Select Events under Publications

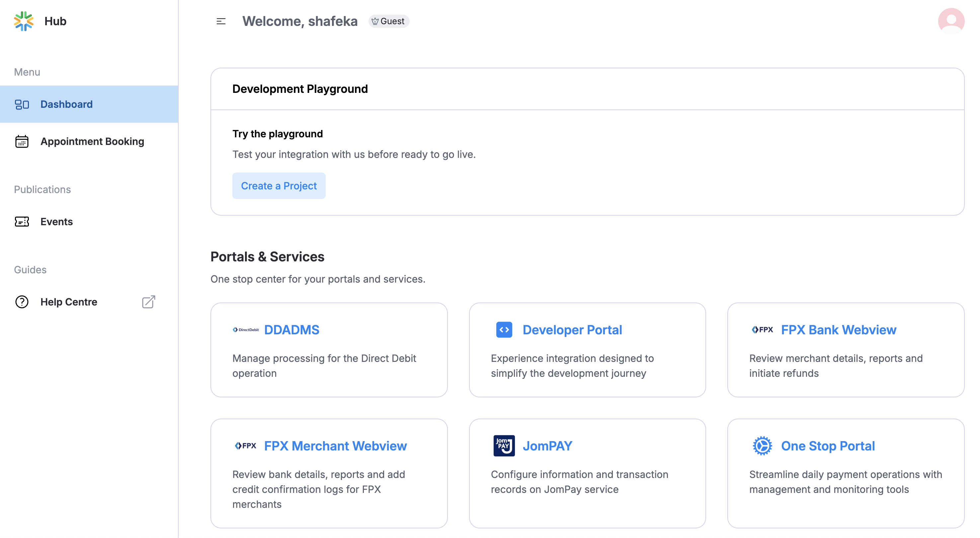56,222
